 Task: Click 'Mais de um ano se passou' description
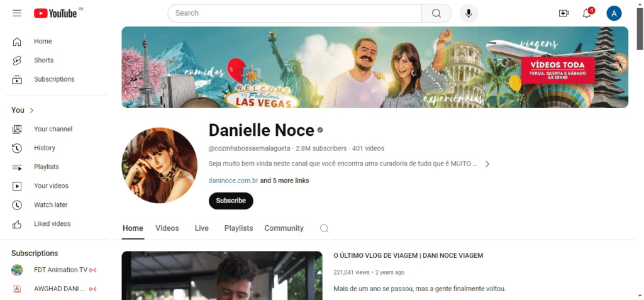(419, 289)
